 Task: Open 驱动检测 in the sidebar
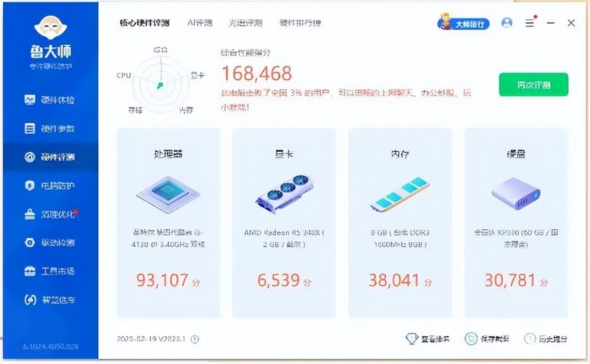[49, 242]
